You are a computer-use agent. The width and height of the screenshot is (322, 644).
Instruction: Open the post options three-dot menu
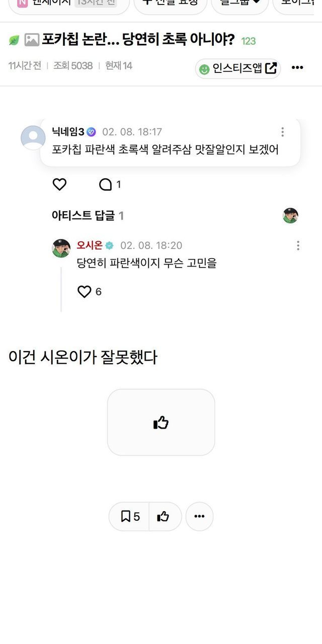tap(297, 68)
